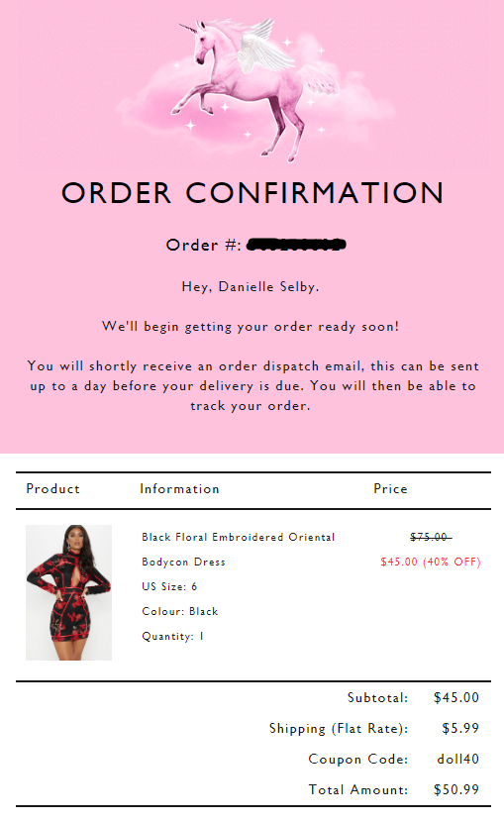Select the Colour: Black detail

(x=179, y=612)
